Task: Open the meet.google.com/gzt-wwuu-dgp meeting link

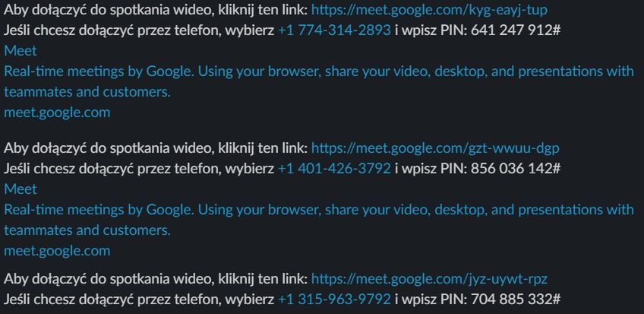Action: 435,148
